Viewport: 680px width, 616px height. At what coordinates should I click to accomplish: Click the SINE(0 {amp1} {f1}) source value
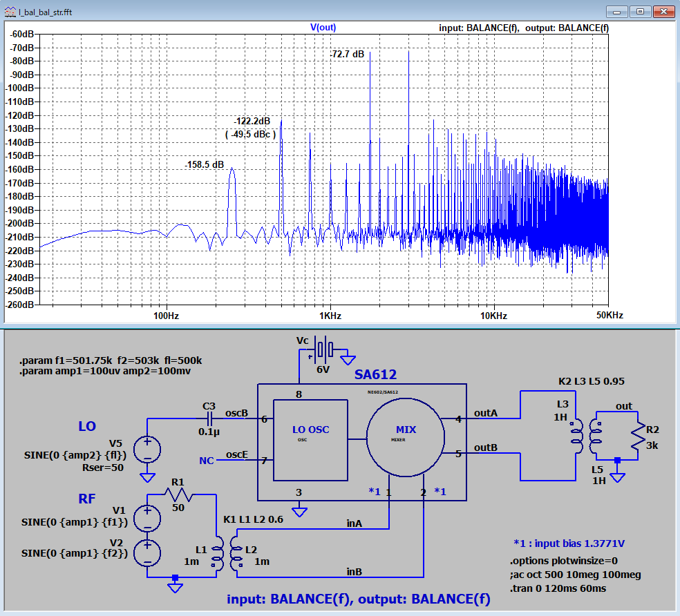[x=75, y=522]
